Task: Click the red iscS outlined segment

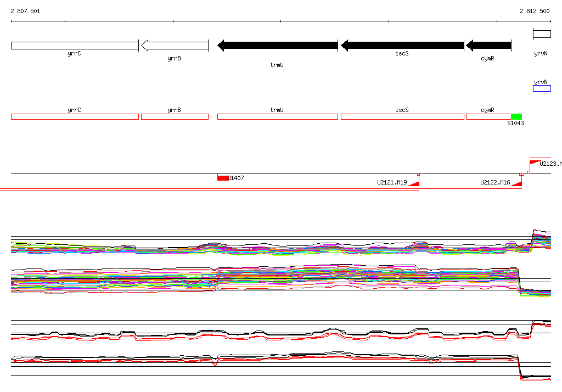Action: click(402, 116)
